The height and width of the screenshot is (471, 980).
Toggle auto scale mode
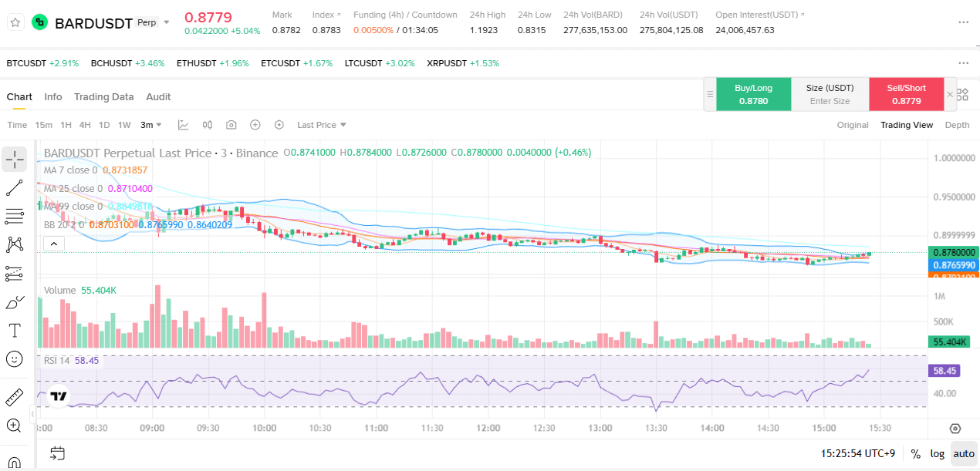pyautogui.click(x=964, y=453)
